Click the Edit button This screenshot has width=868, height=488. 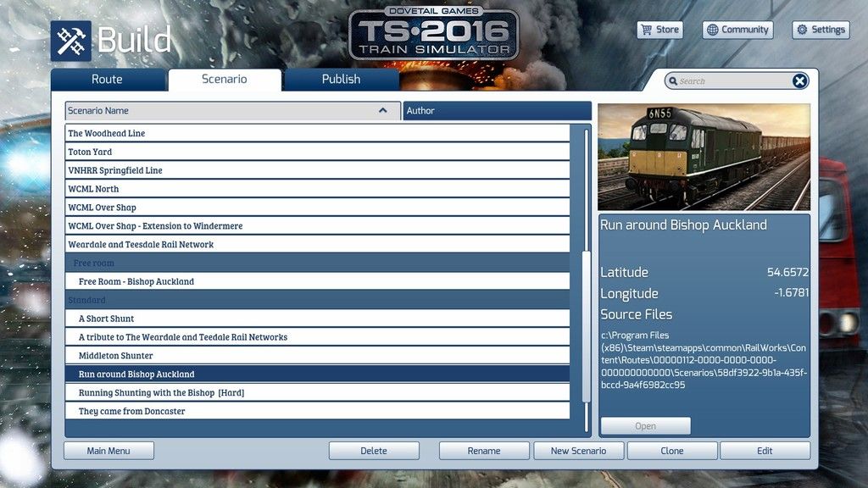(765, 451)
